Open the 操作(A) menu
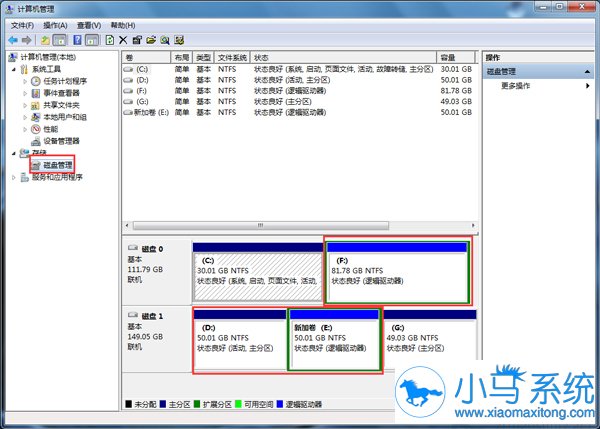This screenshot has height=429, width=600. (x=55, y=25)
